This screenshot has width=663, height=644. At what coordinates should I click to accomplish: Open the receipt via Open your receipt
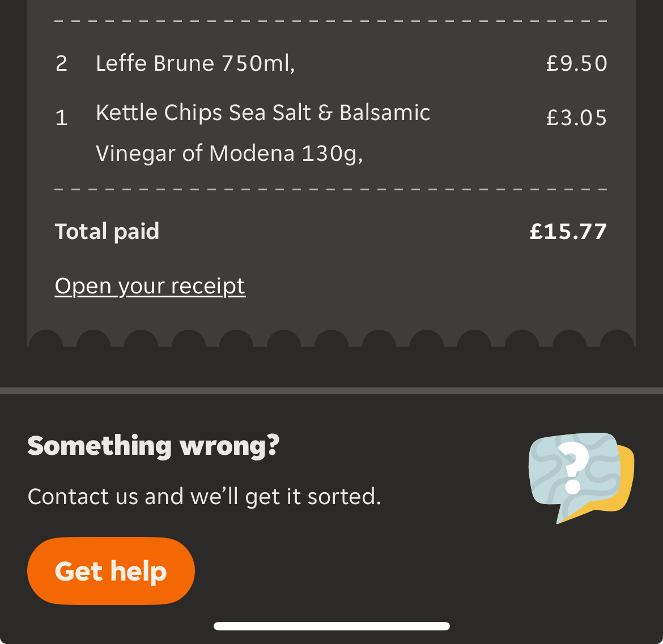pos(150,286)
